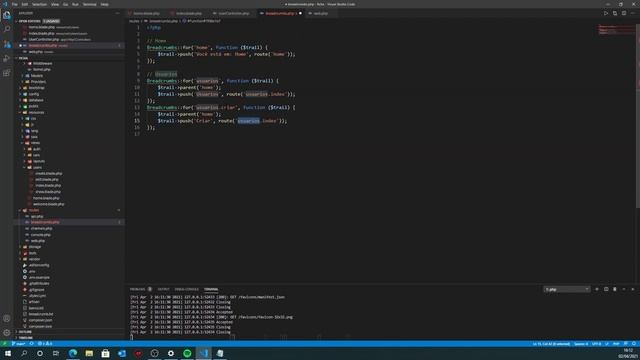Click the git branch indicator in the status bar

18,344
